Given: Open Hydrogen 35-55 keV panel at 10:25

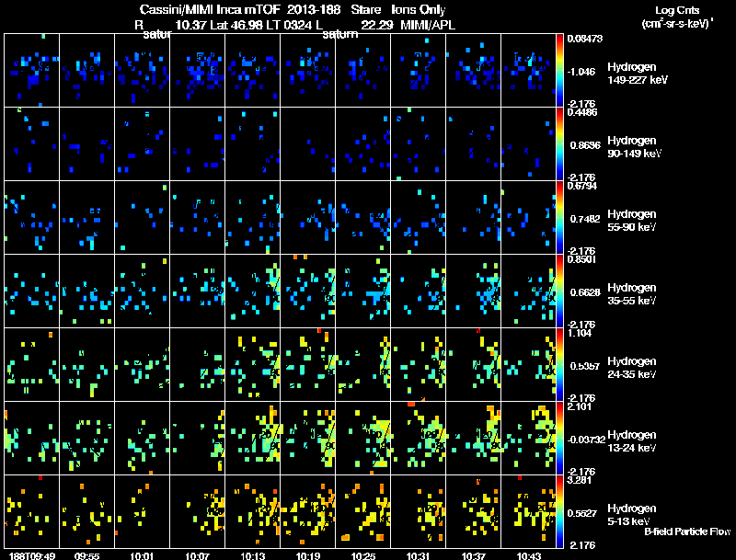Looking at the screenshot, I should pos(363,291).
